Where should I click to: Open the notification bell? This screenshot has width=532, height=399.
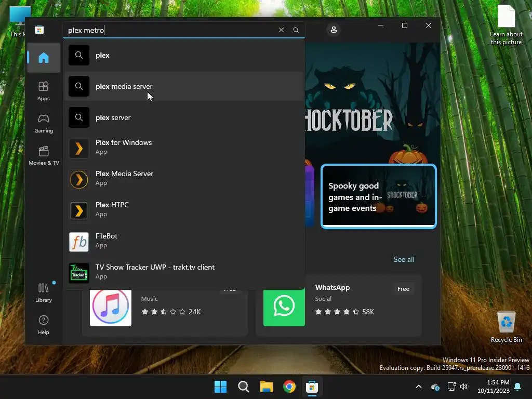pyautogui.click(x=518, y=387)
